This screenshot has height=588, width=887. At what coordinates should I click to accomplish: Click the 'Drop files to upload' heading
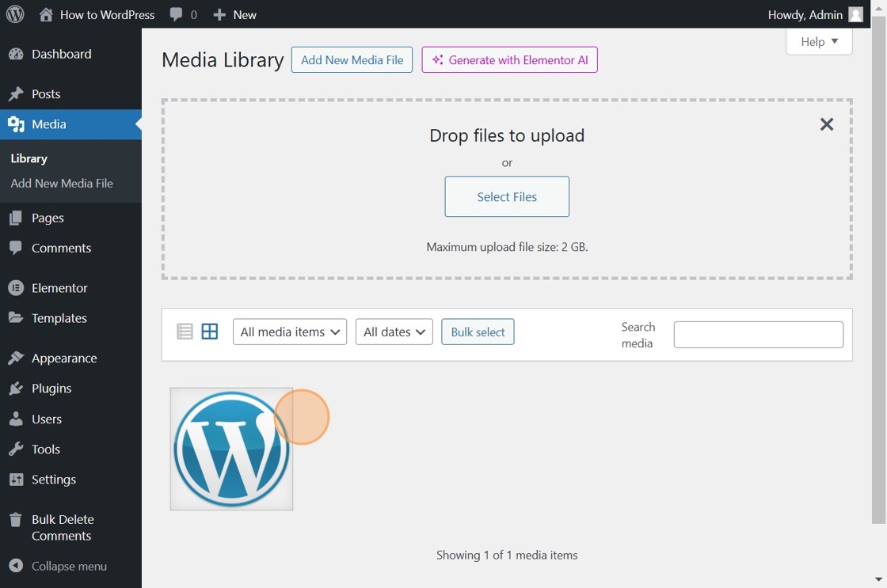coord(507,135)
